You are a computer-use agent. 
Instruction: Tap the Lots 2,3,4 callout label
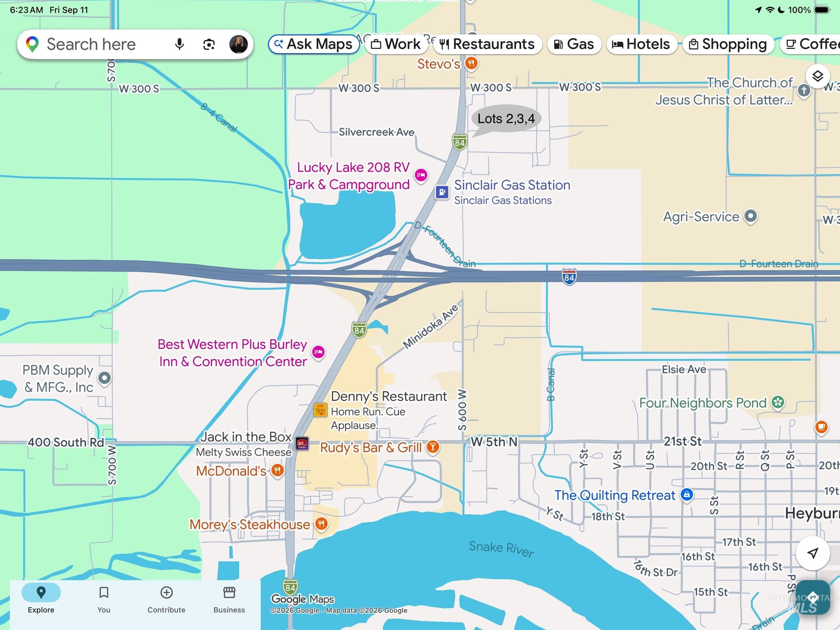506,119
